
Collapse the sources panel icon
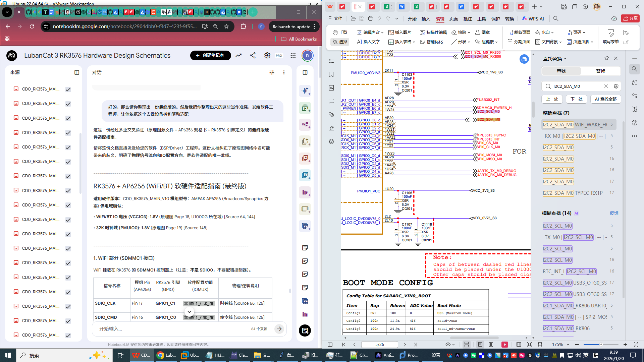[x=77, y=72]
